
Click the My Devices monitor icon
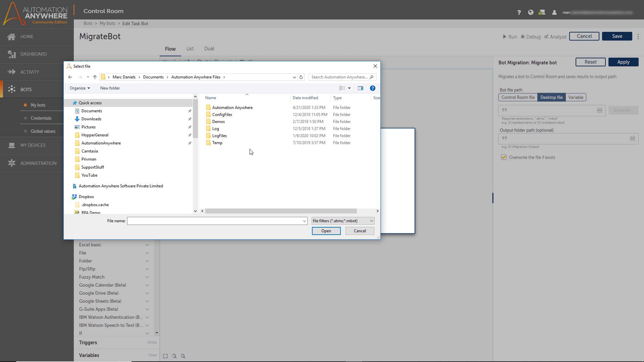point(11,145)
